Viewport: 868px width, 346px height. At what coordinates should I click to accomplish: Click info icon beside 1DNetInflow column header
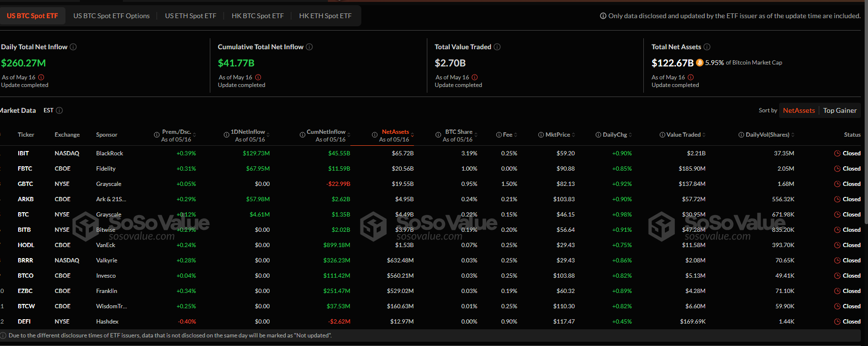[227, 135]
